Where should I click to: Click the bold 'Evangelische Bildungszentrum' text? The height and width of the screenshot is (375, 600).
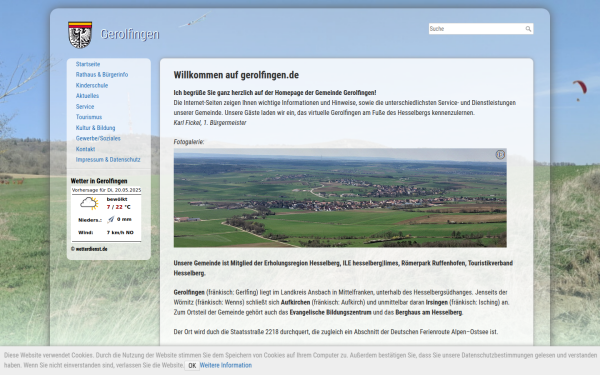pyautogui.click(x=330, y=312)
